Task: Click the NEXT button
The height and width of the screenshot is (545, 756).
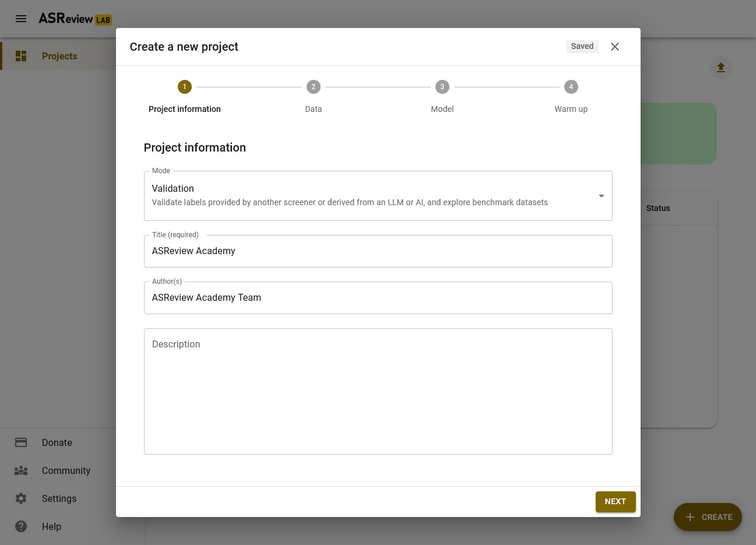Action: (x=616, y=502)
